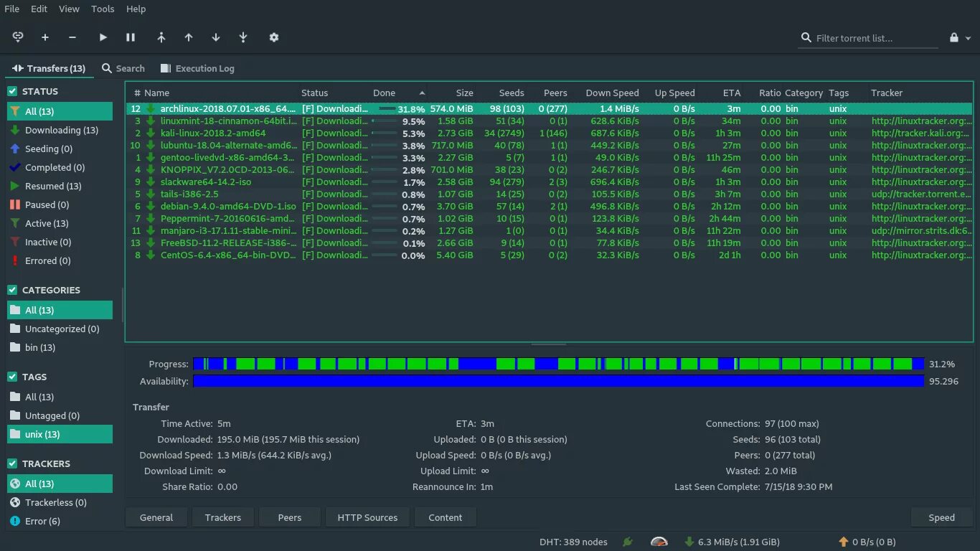Screen dimensions: 980x551
Task: Click the speedometer icon in status bar
Action: coord(659,542)
